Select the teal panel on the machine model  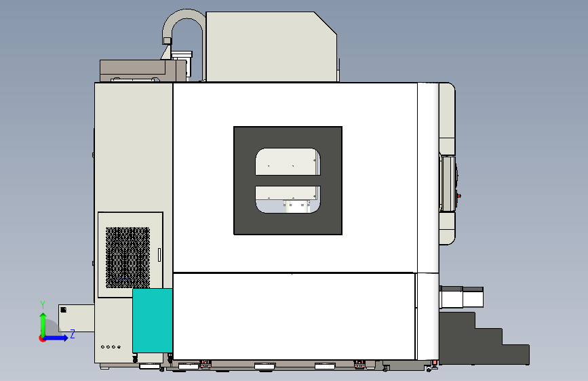(x=153, y=321)
